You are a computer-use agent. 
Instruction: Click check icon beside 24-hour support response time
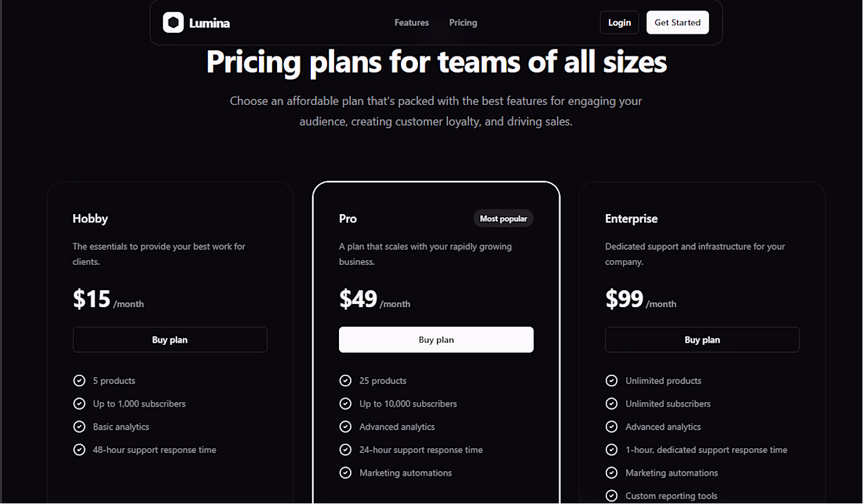click(x=345, y=450)
